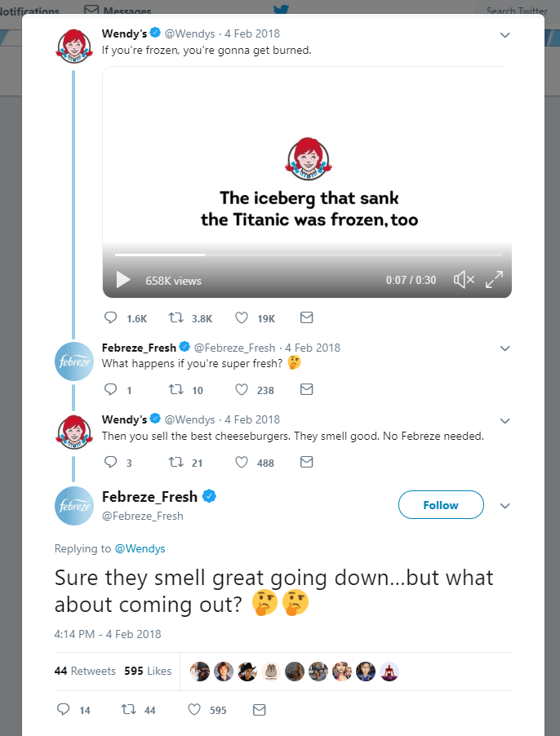The width and height of the screenshot is (560, 736).
Task: Play the Wendy's iceberg video
Action: click(122, 279)
